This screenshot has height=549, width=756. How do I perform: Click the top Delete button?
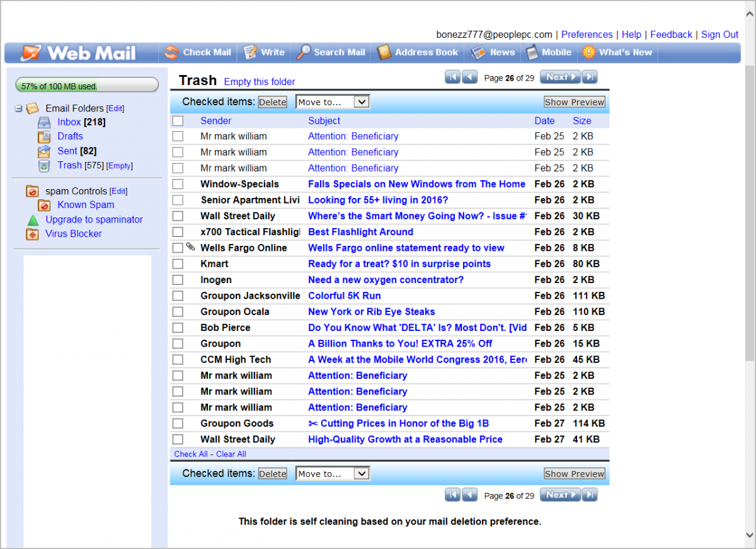(273, 102)
